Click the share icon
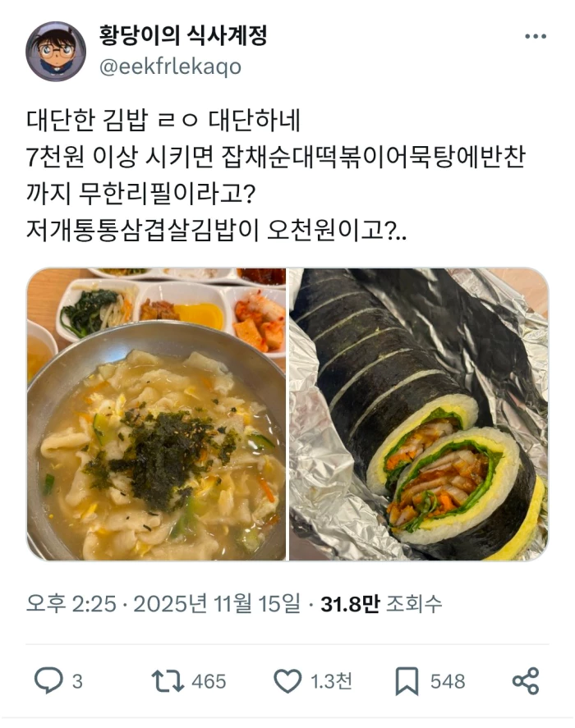This screenshot has height=728, width=575. [526, 681]
